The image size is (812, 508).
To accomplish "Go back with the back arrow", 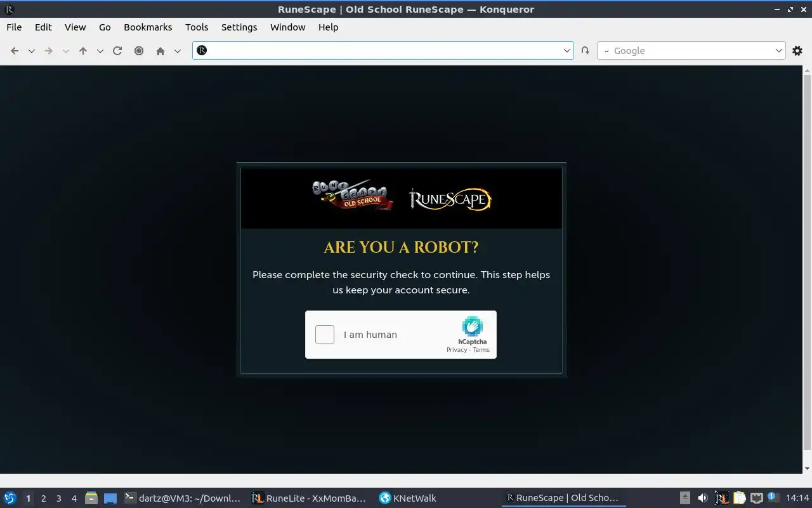I will click(x=15, y=51).
